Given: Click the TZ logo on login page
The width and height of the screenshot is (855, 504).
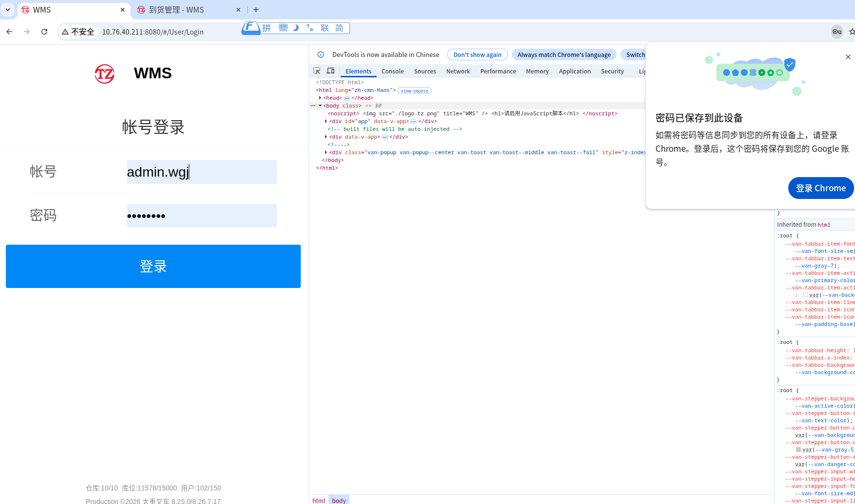Looking at the screenshot, I should point(105,73).
